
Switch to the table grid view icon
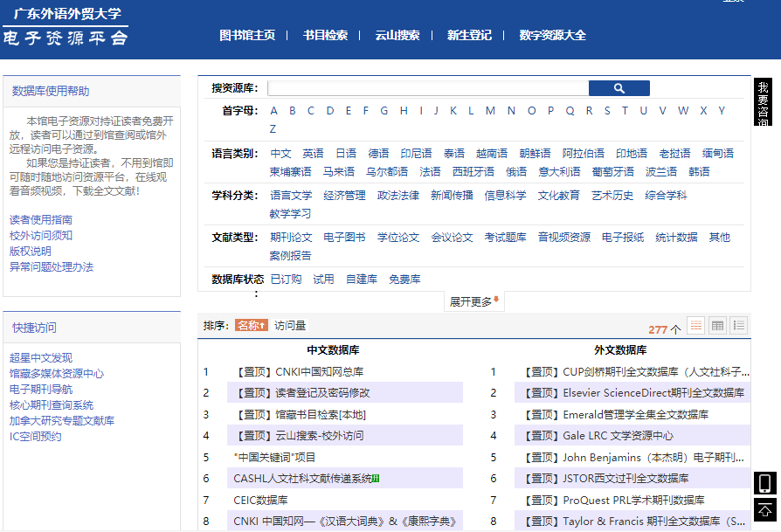[x=718, y=326]
